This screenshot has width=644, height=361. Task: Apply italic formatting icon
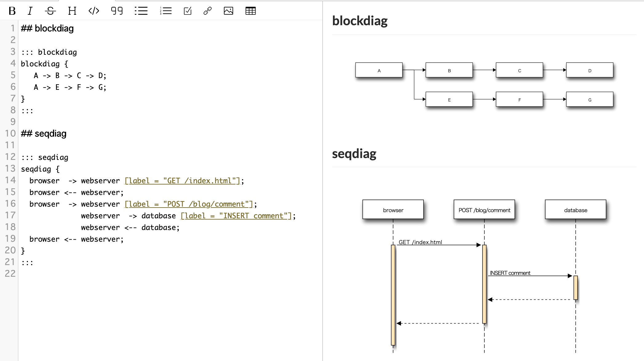tap(30, 11)
